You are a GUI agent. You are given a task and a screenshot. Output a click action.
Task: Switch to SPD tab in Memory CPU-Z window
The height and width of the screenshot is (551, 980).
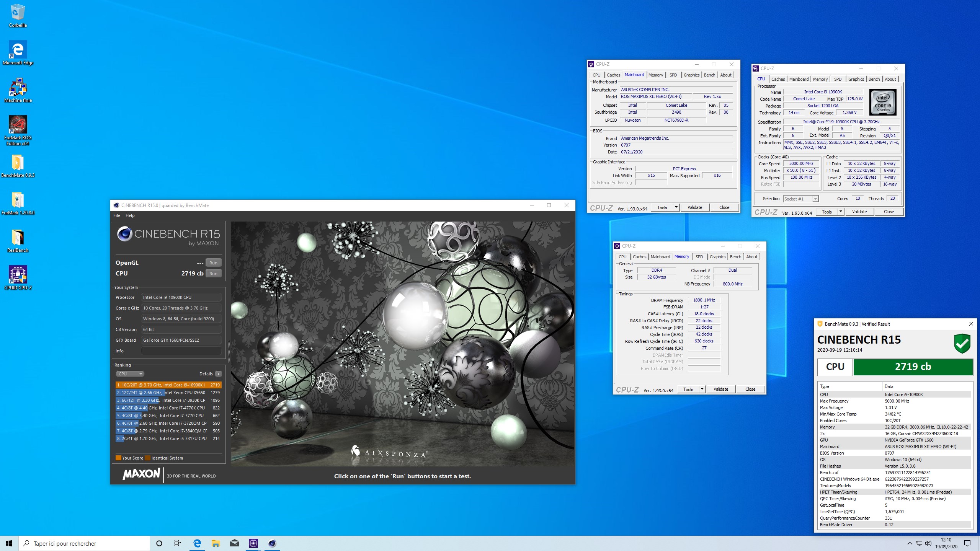tap(699, 257)
